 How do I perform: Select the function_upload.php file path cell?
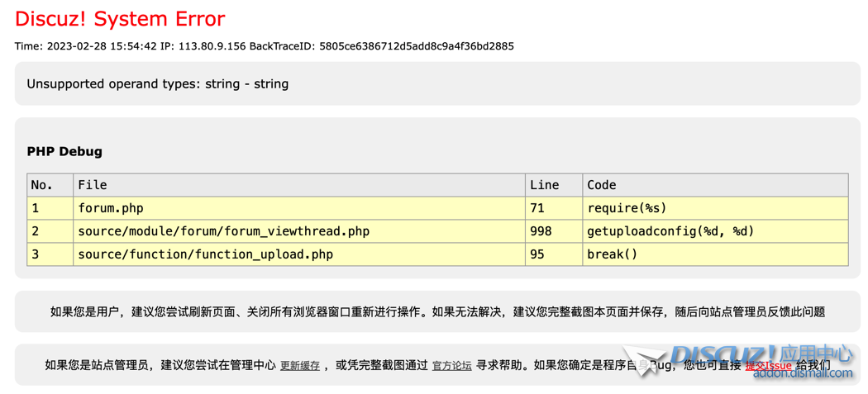coord(205,254)
